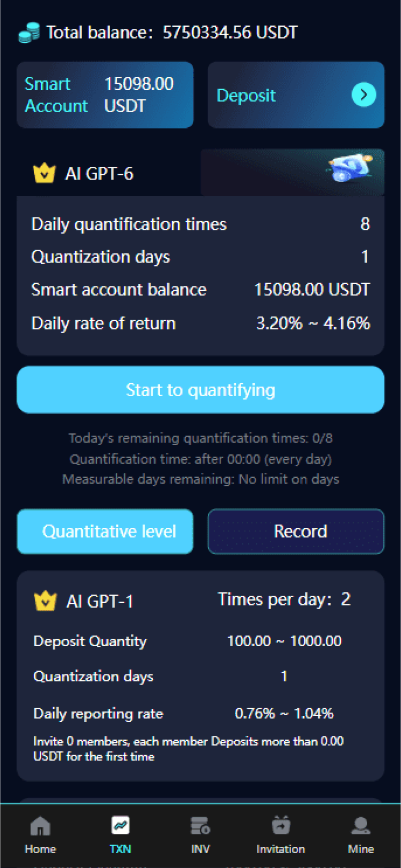Click the coins icon beside Total balance

click(29, 33)
